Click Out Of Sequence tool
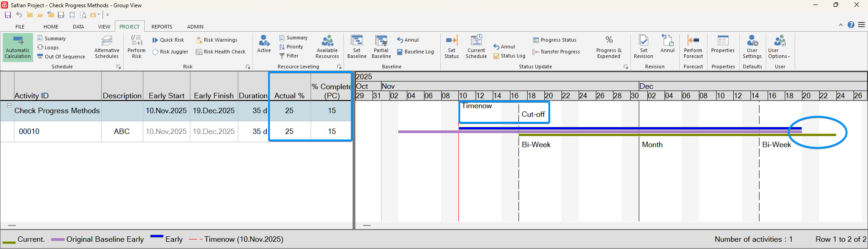The width and height of the screenshot is (868, 249). point(61,57)
